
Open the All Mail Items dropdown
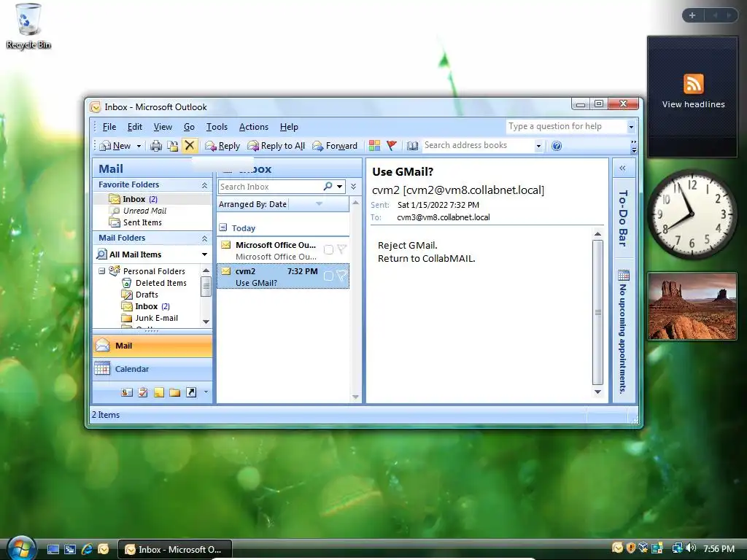pyautogui.click(x=204, y=254)
